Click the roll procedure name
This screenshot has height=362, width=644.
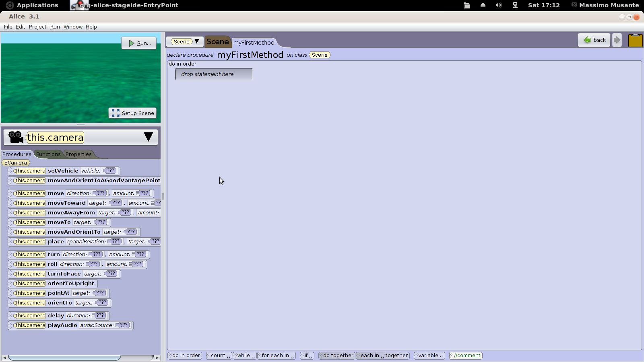point(52,264)
